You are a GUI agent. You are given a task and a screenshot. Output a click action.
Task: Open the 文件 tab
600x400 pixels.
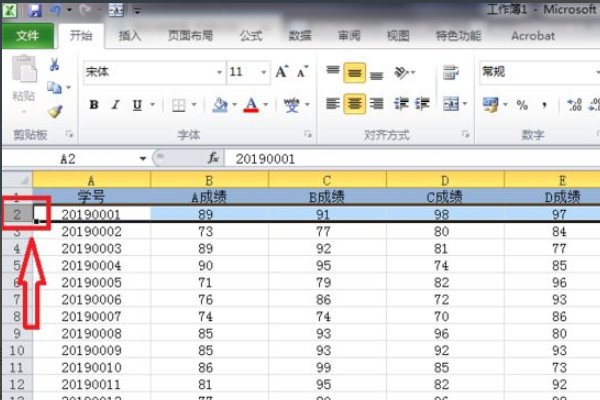(x=28, y=36)
